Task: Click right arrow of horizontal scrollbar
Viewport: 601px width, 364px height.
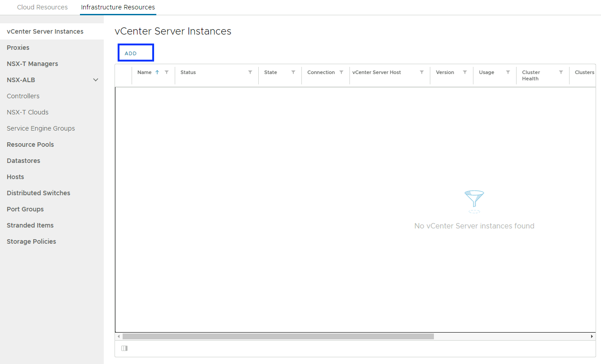Action: point(592,336)
